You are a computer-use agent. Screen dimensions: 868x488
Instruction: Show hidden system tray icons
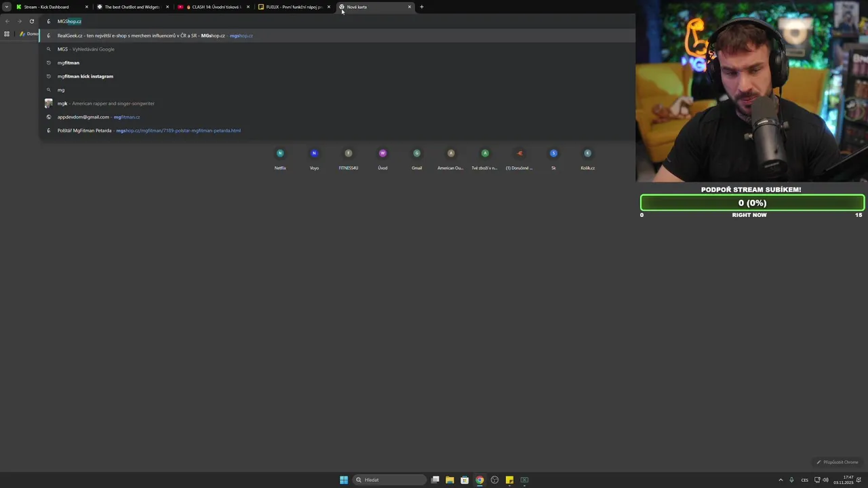(x=781, y=480)
